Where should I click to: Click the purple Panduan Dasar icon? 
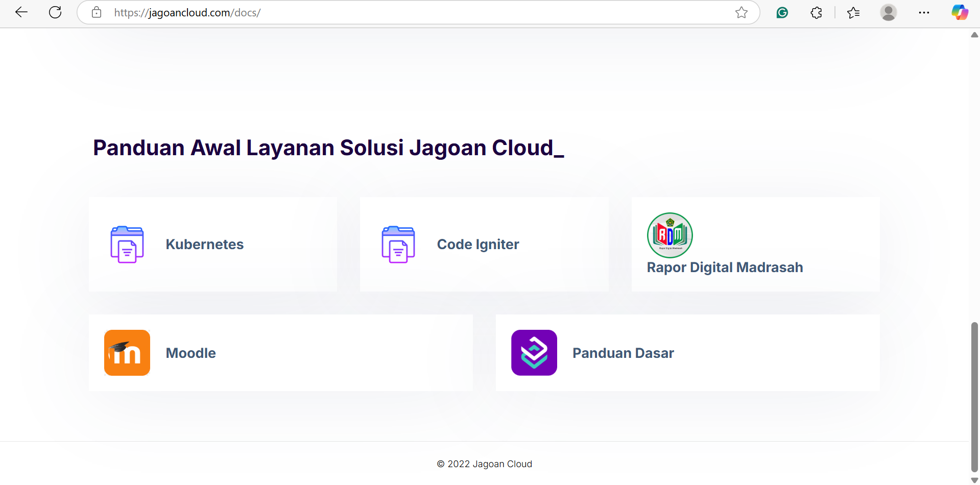(534, 353)
